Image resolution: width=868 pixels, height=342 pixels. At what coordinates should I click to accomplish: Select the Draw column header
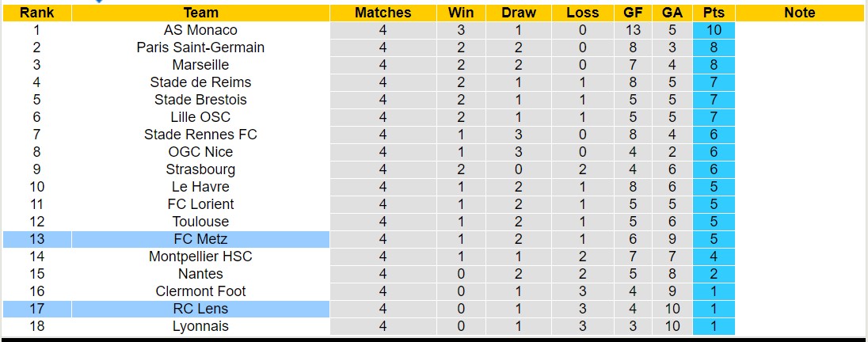click(x=519, y=13)
